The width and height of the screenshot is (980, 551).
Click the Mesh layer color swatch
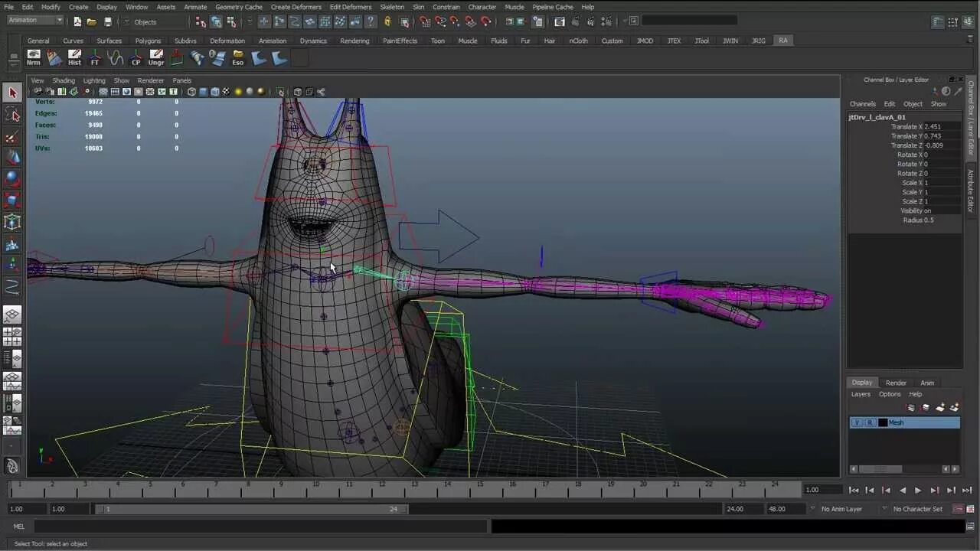tap(883, 422)
